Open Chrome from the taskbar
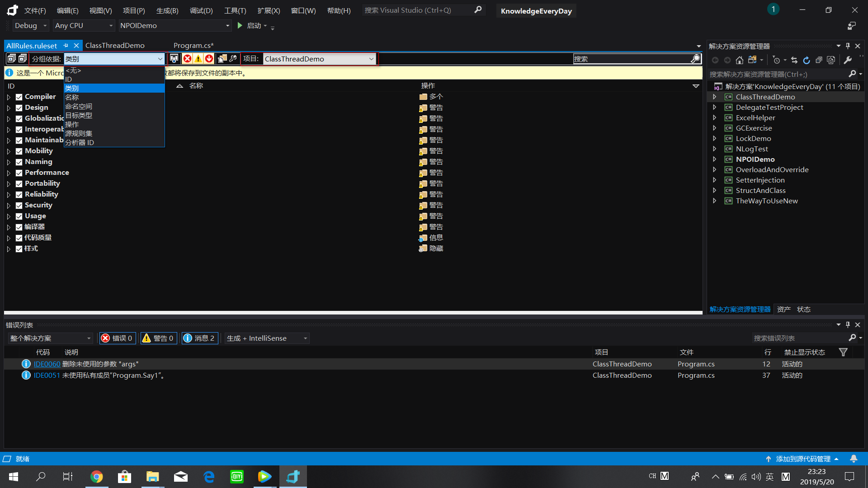The image size is (868, 488). coord(97,476)
